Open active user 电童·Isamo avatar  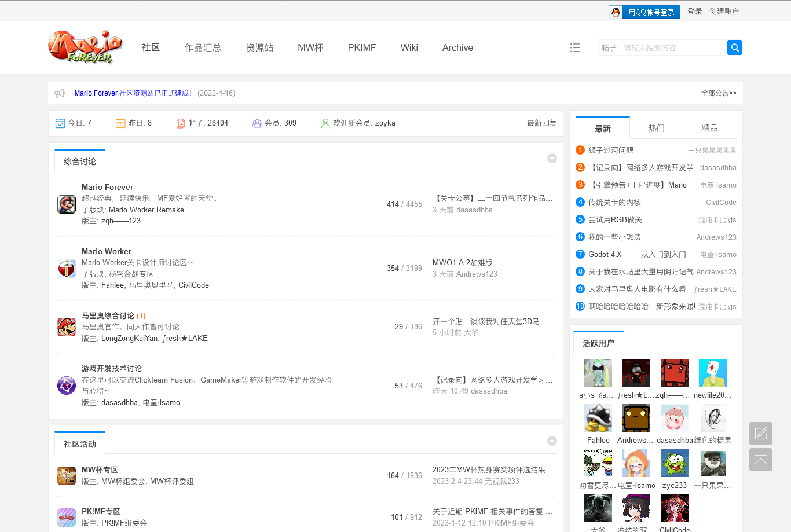tap(636, 463)
